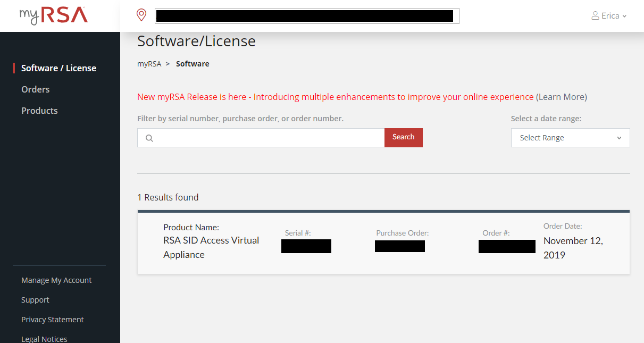Select the RSA SID Access Virtual Appliance result
Image resolution: width=644 pixels, height=343 pixels.
click(211, 247)
